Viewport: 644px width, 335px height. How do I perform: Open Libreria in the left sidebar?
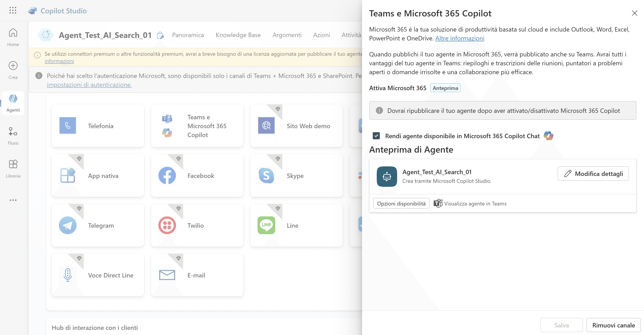pos(13,169)
